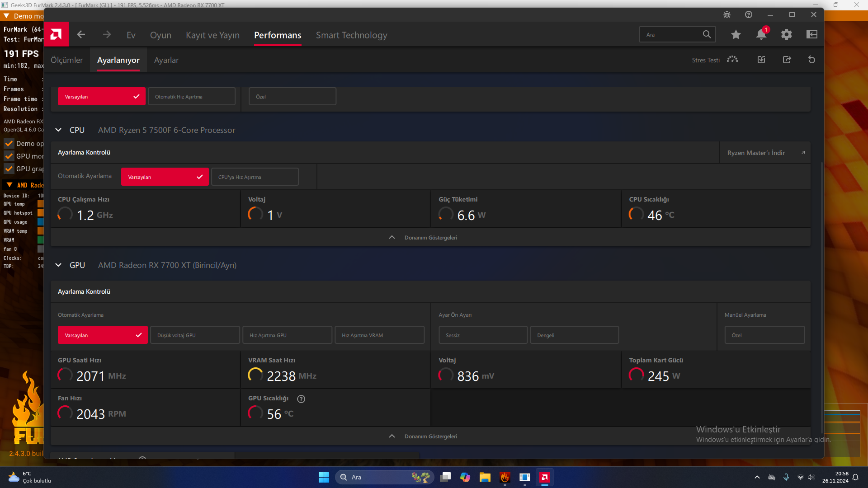Open Windows Start menu
Image resolution: width=868 pixels, height=488 pixels.
point(324,477)
